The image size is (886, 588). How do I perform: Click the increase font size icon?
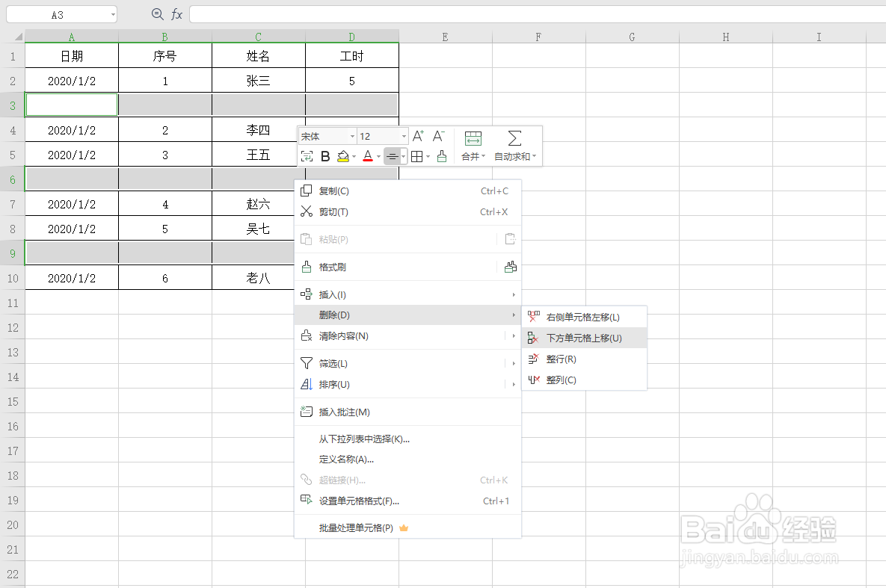point(418,135)
